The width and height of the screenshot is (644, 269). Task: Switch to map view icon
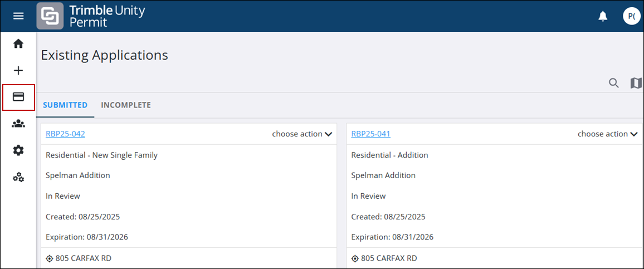tap(636, 83)
